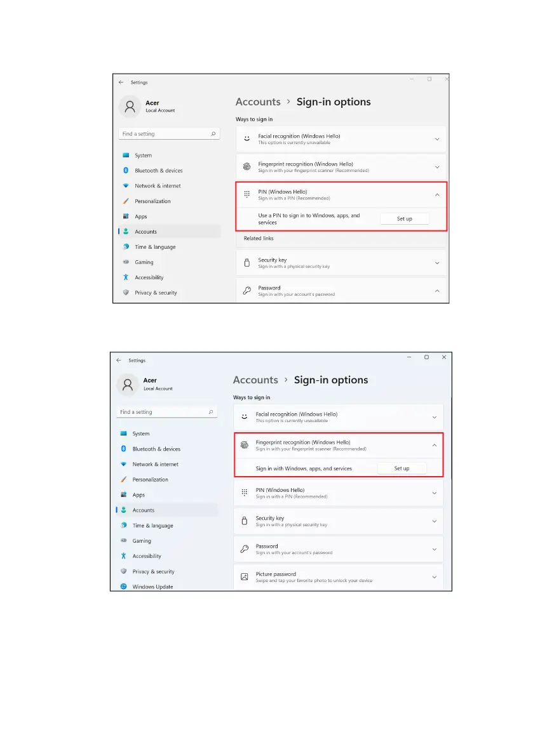Expand the collapsed PIN (Windows Hello) row

coord(338,493)
